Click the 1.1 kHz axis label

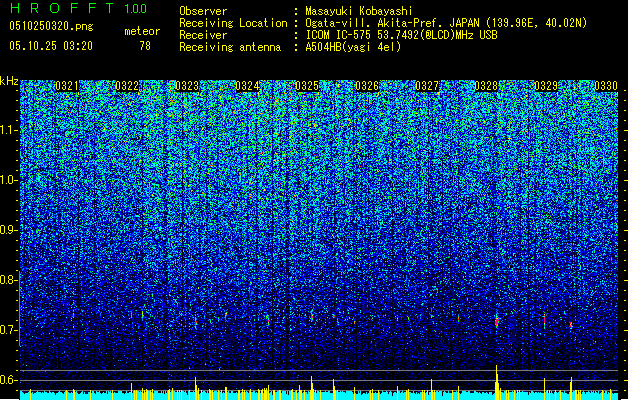click(9, 130)
